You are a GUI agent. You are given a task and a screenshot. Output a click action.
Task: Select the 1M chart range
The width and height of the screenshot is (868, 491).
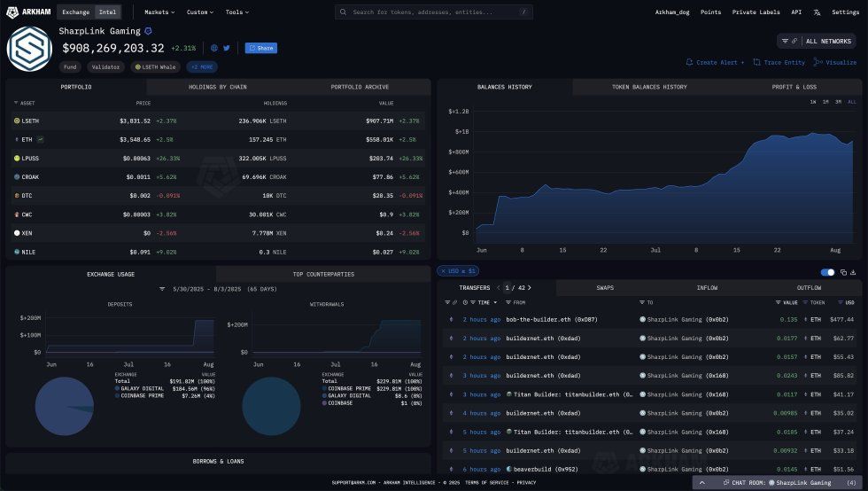825,102
